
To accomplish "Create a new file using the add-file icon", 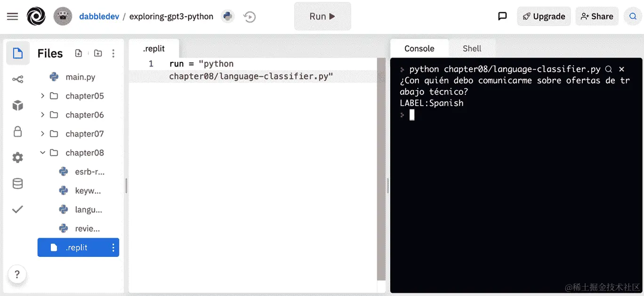I will click(x=78, y=53).
